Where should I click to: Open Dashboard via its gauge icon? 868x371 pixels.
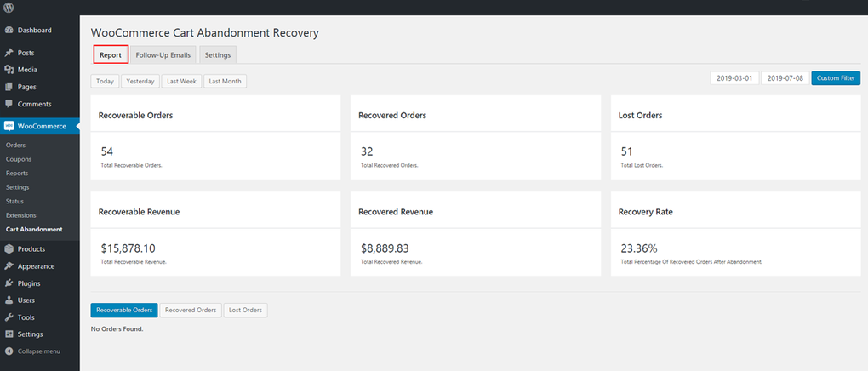click(9, 31)
